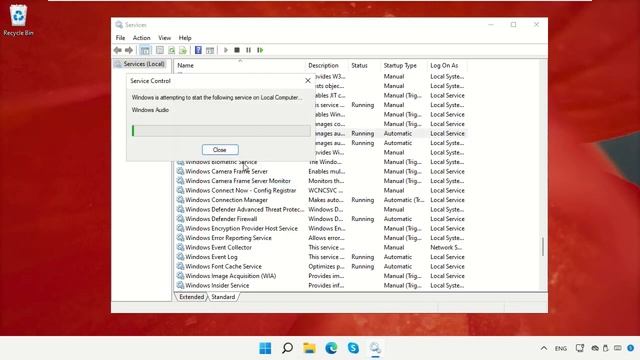
Task: Open taskbar Search icon
Action: [287, 348]
